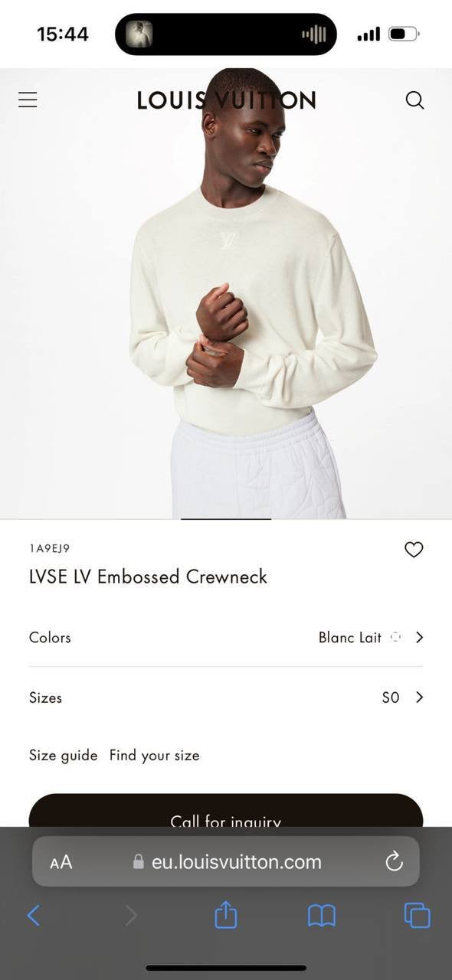Screen dimensions: 452x980
Task: Tap the eu.louisvuitton.com address field
Action: [226, 862]
